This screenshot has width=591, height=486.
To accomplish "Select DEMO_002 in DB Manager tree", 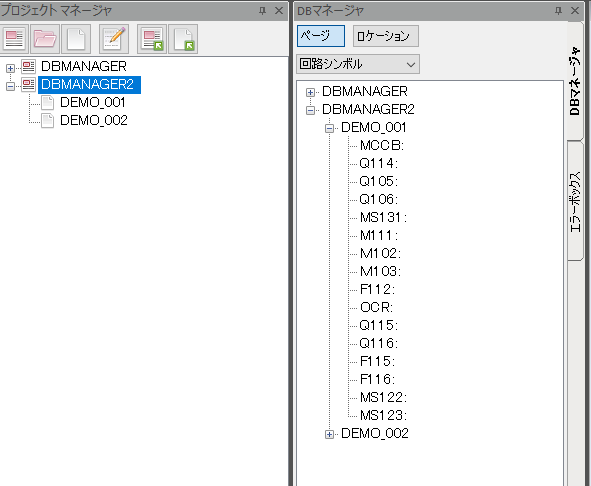I will click(x=375, y=434).
